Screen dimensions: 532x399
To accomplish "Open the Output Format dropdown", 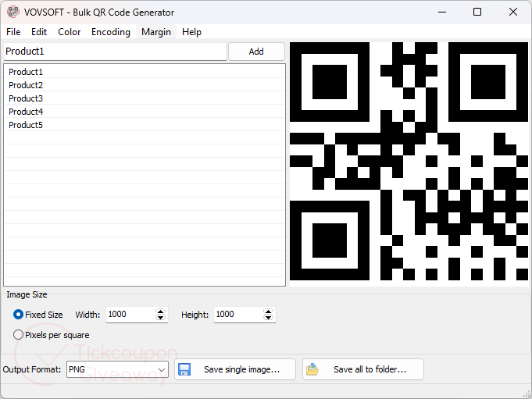I will [x=117, y=369].
